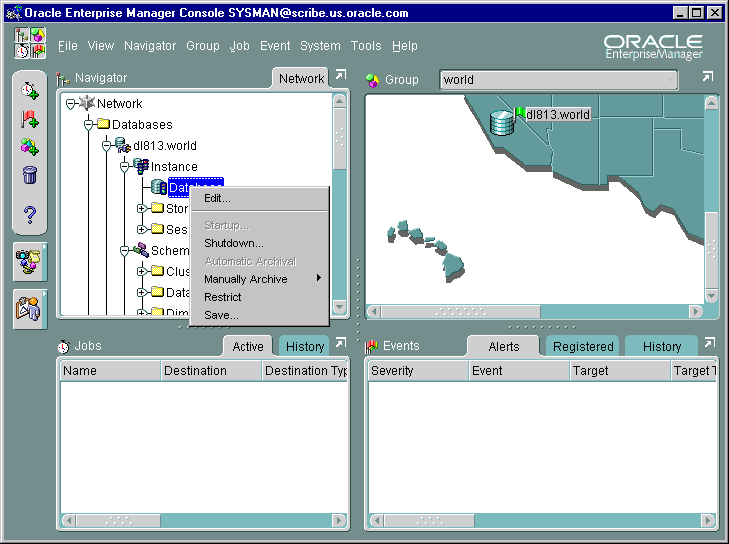Collapse the Databases folder node
729x544 pixels.
pyautogui.click(x=88, y=125)
